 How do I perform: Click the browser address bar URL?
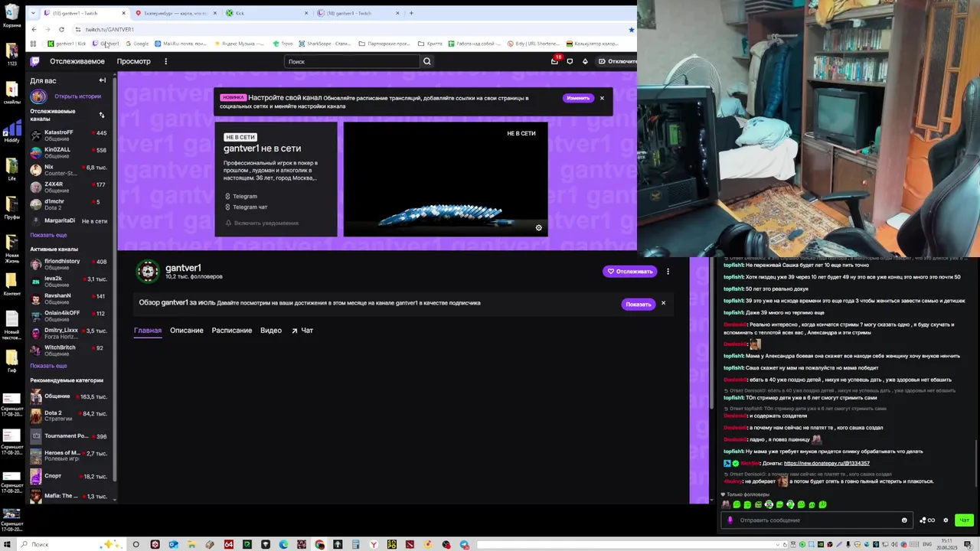(109, 30)
